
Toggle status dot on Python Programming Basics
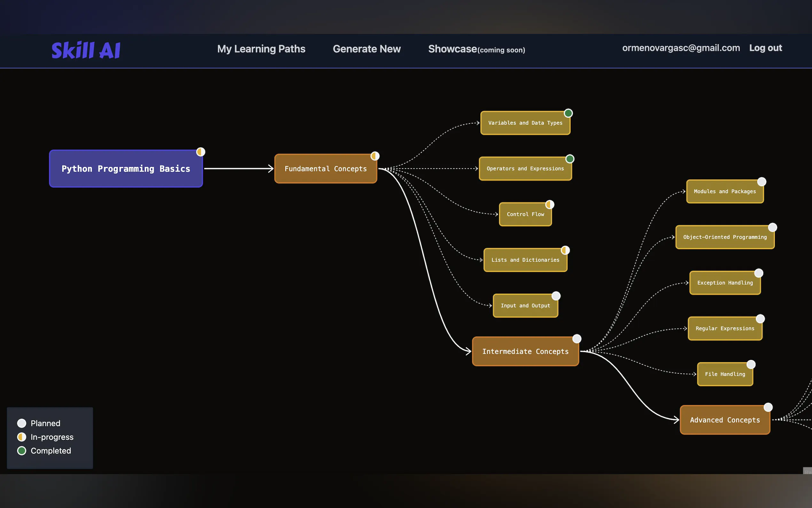(201, 152)
